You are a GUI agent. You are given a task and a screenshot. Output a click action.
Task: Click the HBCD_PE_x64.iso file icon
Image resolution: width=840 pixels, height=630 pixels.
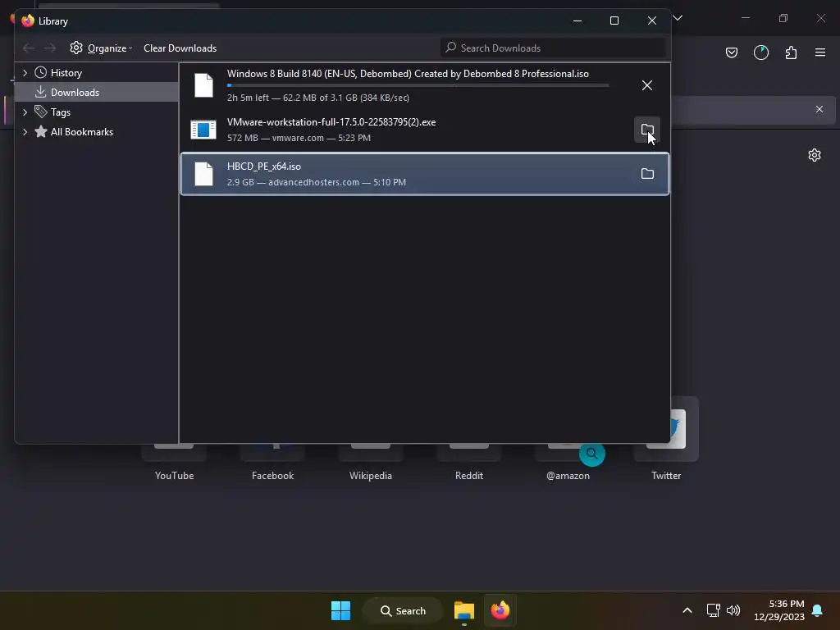203,174
